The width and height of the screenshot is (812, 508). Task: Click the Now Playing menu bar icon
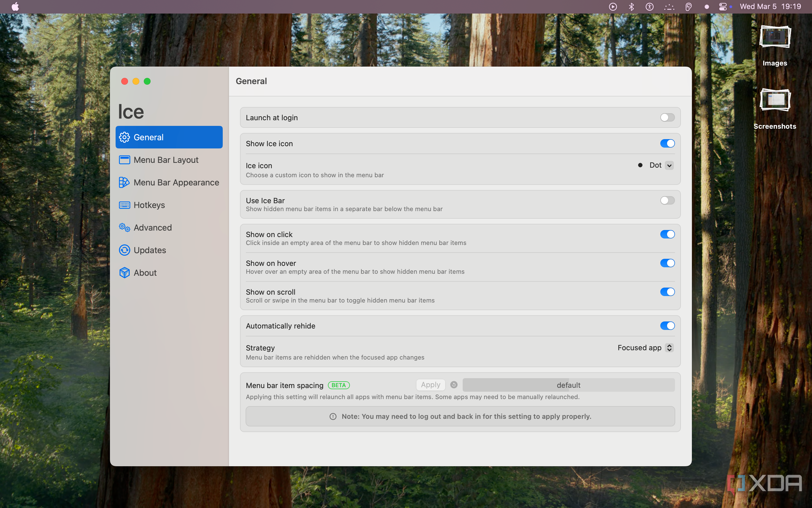pos(613,7)
